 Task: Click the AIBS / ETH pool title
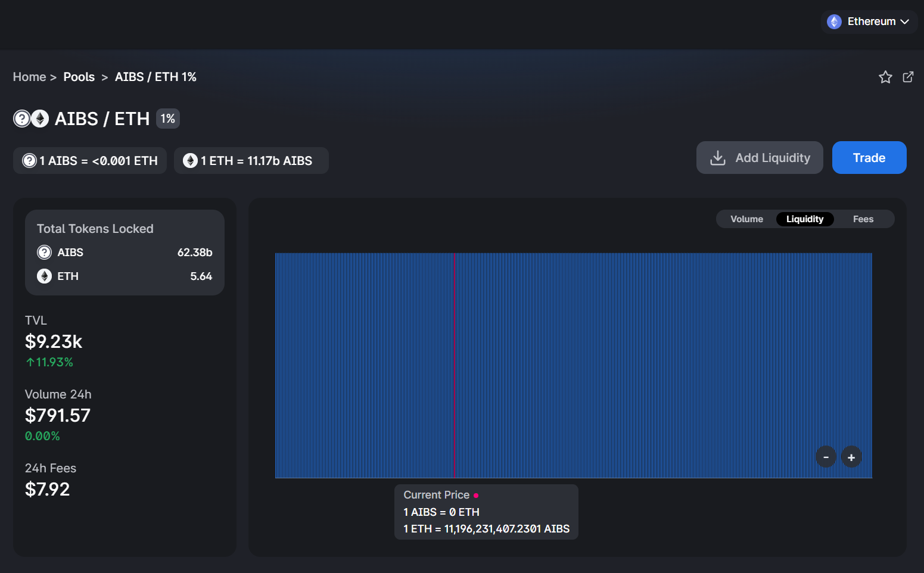coord(102,119)
